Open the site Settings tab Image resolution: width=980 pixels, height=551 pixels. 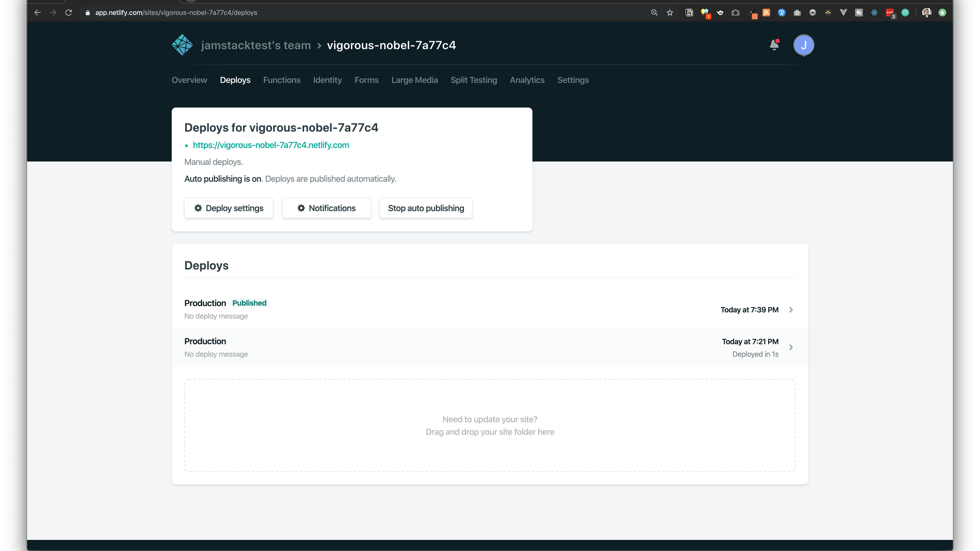pyautogui.click(x=573, y=80)
